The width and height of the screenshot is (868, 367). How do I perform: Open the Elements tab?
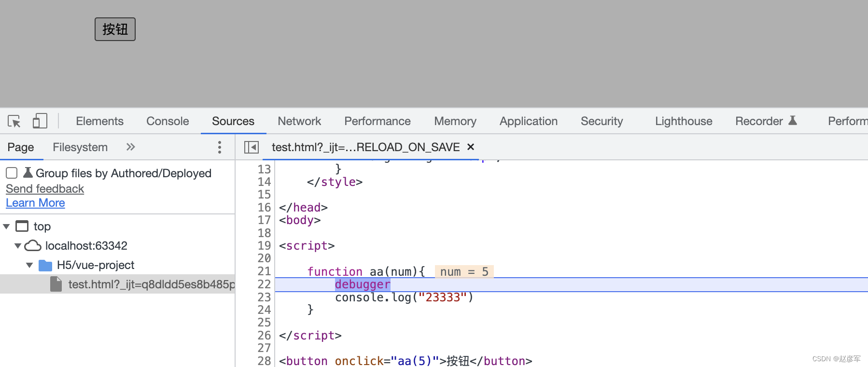coord(99,121)
